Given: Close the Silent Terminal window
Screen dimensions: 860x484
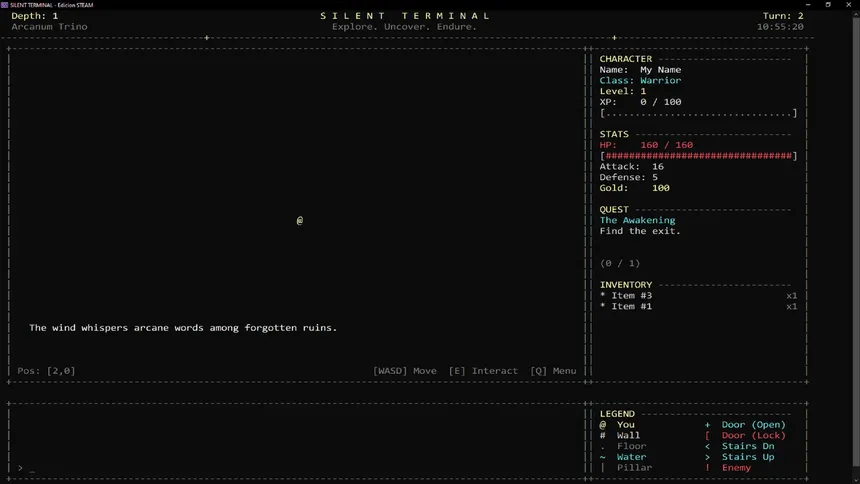Looking at the screenshot, I should pos(848,4).
